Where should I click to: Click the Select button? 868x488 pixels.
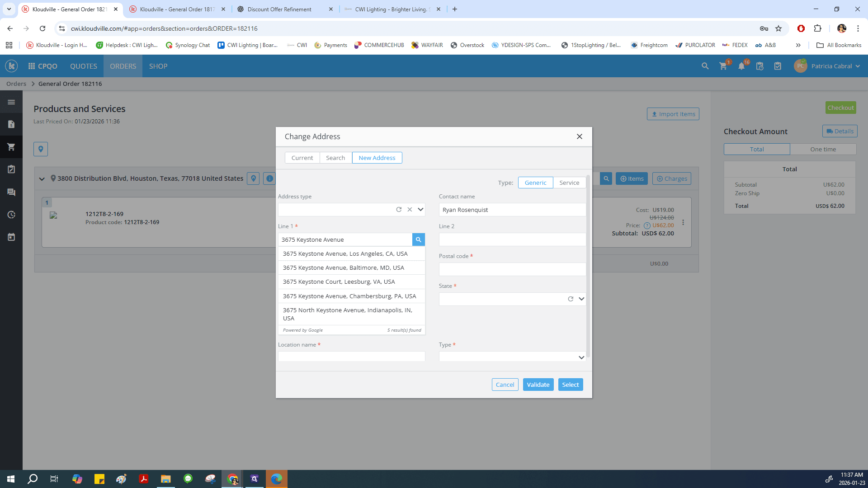coord(571,385)
